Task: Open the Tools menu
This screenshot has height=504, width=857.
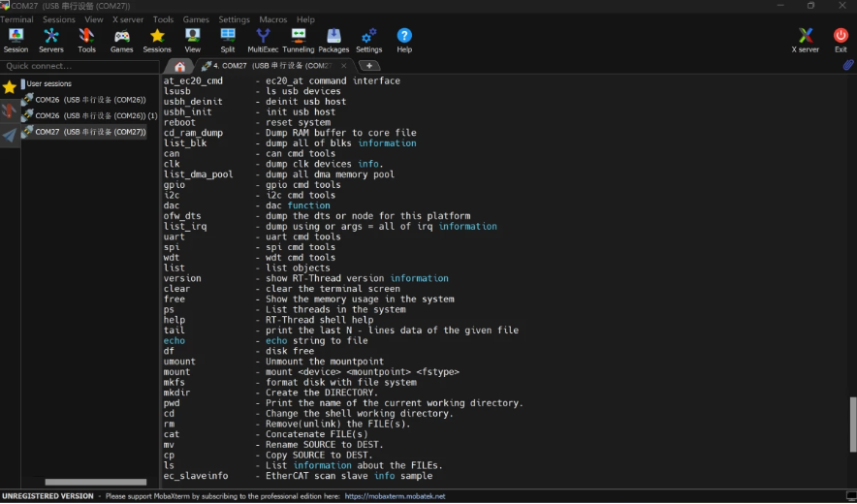Action: [x=163, y=19]
